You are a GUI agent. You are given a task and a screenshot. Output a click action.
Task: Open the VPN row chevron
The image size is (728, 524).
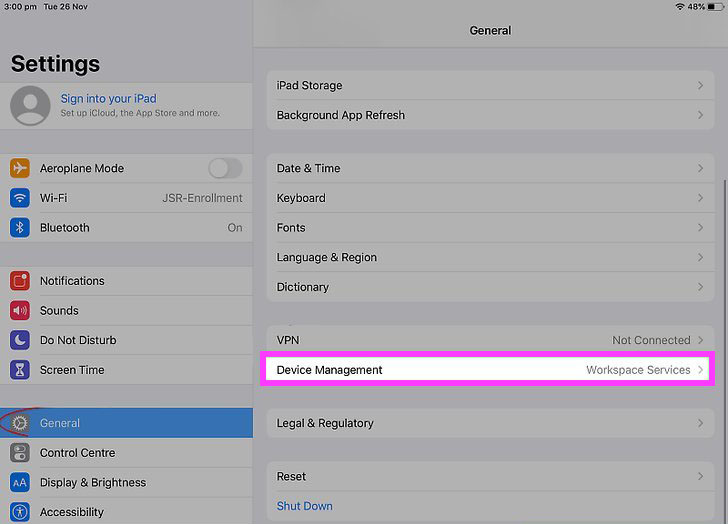pyautogui.click(x=700, y=340)
